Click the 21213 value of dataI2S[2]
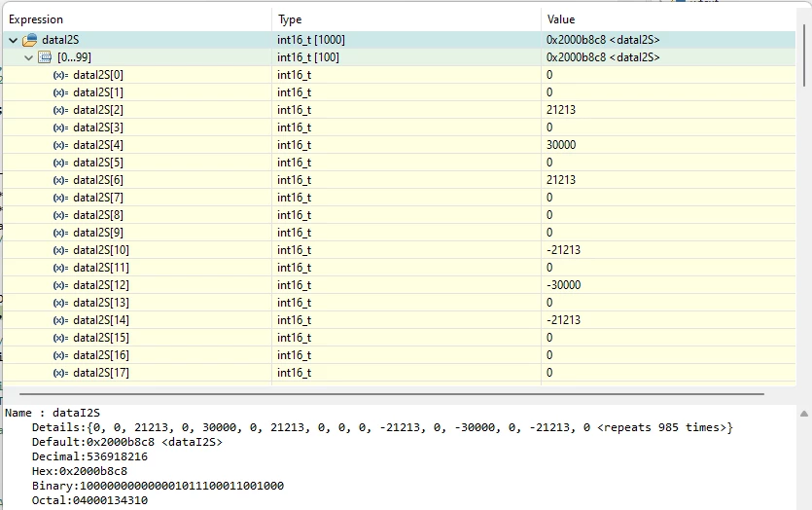This screenshot has height=510, width=812. [561, 110]
